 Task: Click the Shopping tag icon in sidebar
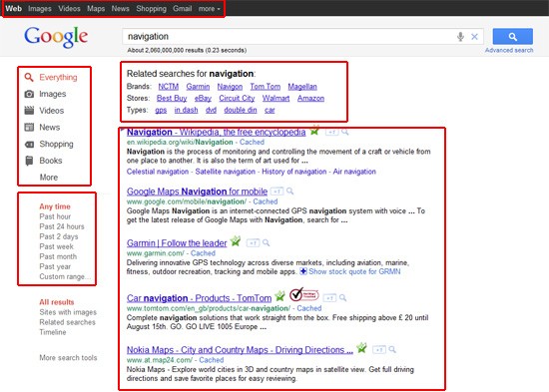29,144
